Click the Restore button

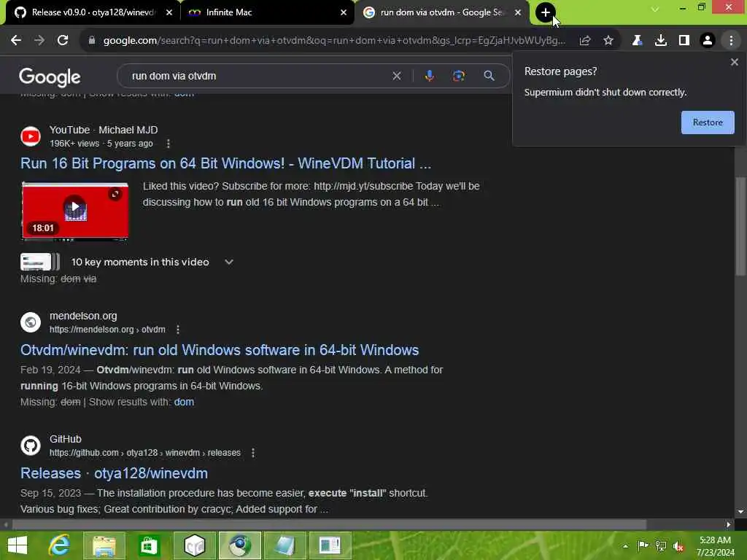(708, 122)
